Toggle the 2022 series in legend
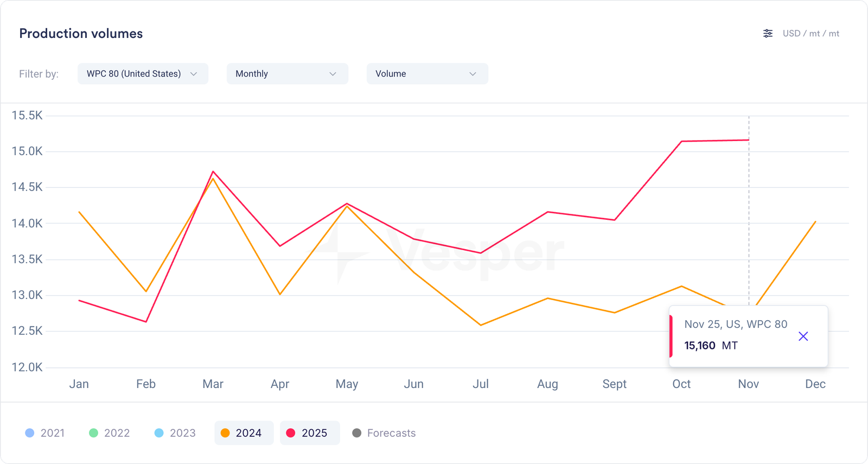 (x=109, y=433)
